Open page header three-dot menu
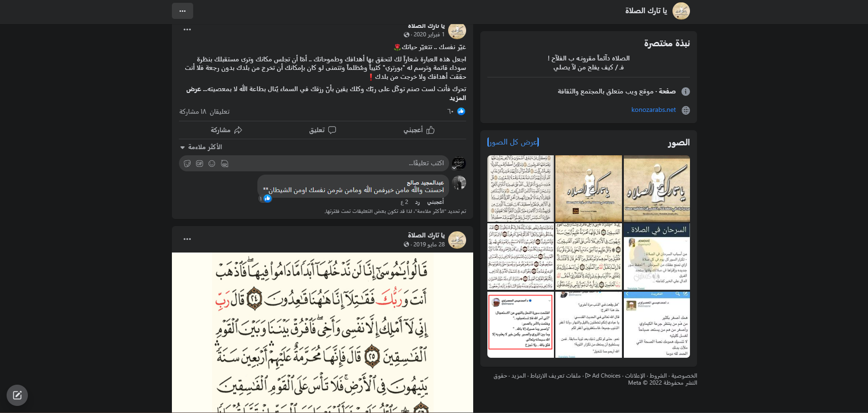This screenshot has width=868, height=413. pos(182,11)
